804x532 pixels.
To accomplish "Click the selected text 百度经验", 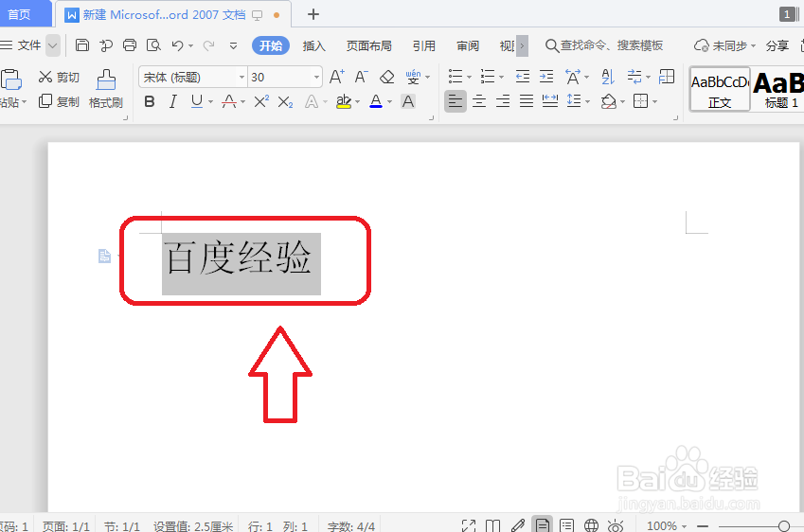I will (x=239, y=257).
